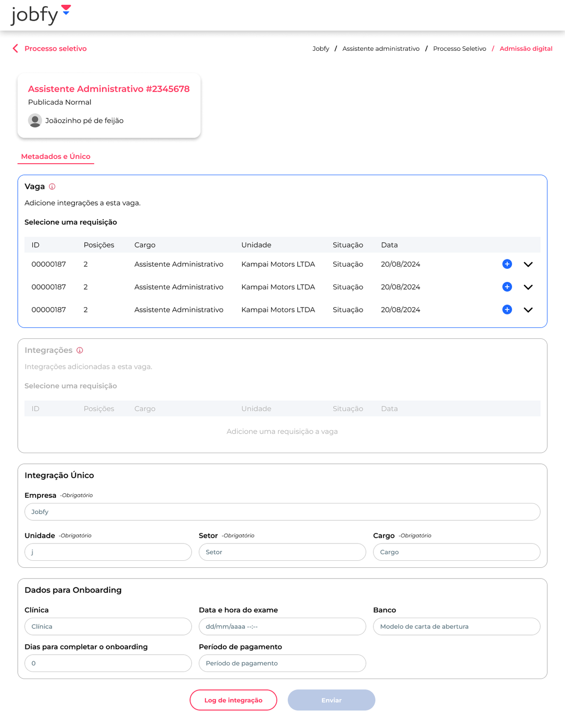This screenshot has height=728, width=565.
Task: Click Joãozinho pé de feijão avatar
Action: coord(35,120)
